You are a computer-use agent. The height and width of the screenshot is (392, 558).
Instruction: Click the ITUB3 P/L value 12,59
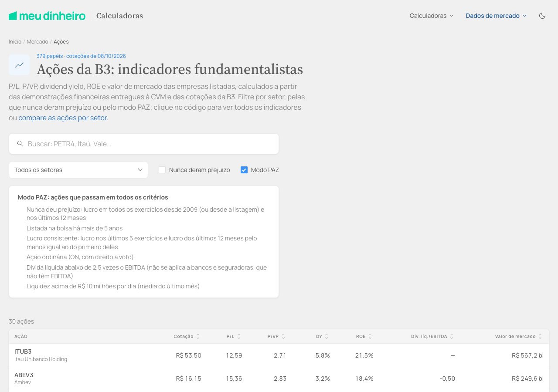(234, 355)
